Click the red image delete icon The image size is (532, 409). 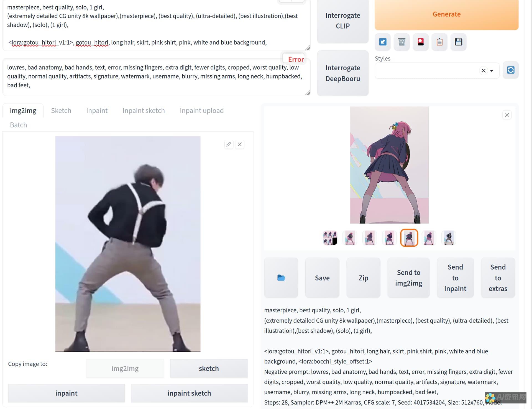[421, 42]
